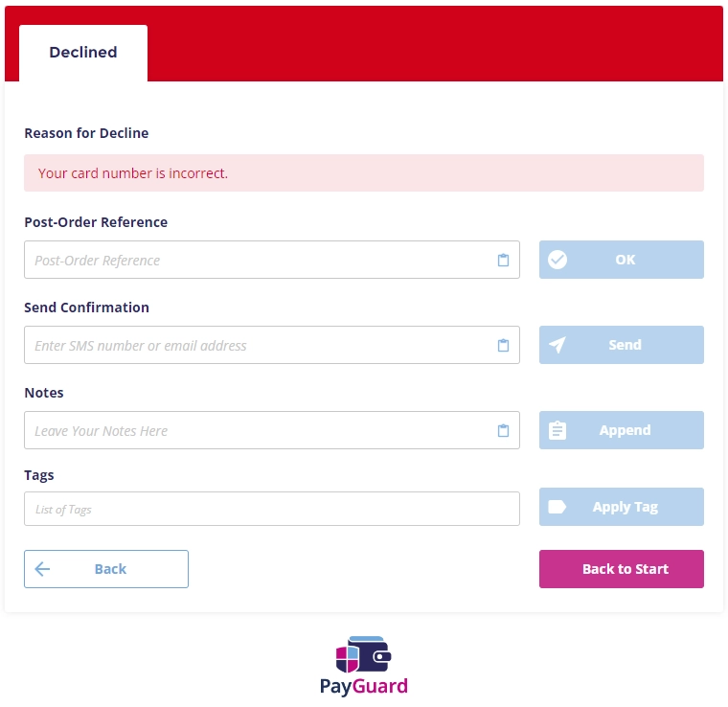728x707 pixels.
Task: Click paste clipboard icon in Notes field
Action: point(503,431)
